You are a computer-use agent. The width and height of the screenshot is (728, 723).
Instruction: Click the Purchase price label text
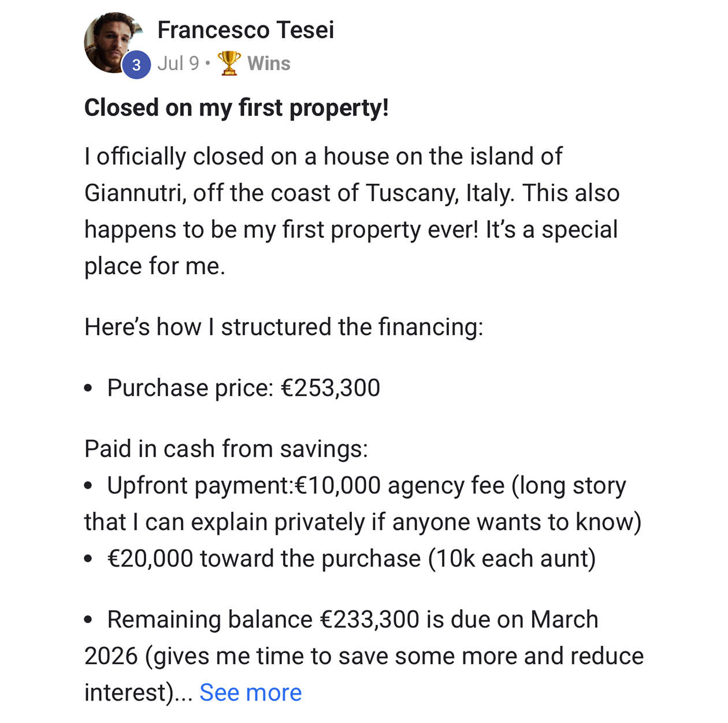click(190, 387)
